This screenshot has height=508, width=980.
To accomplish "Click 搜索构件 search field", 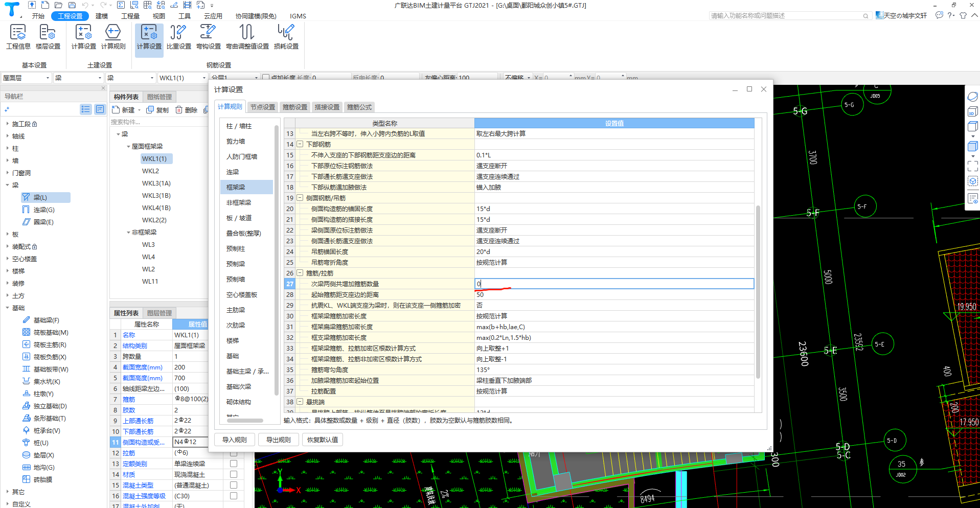I will point(158,122).
